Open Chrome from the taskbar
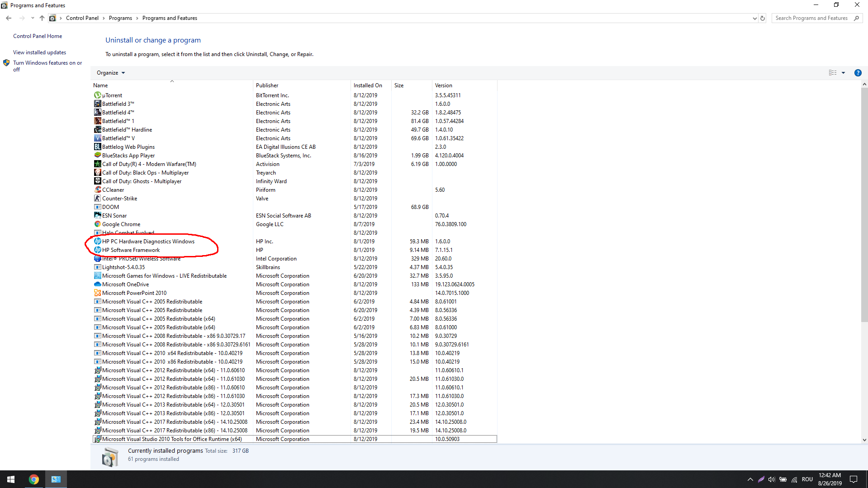Viewport: 868px width, 488px height. point(34,479)
